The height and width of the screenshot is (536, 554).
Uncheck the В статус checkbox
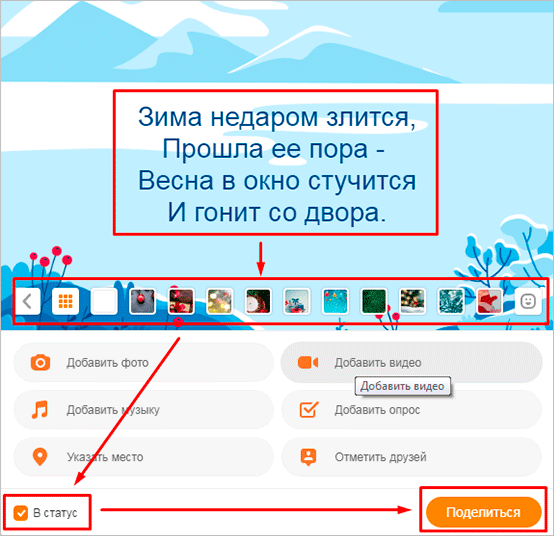[x=20, y=513]
